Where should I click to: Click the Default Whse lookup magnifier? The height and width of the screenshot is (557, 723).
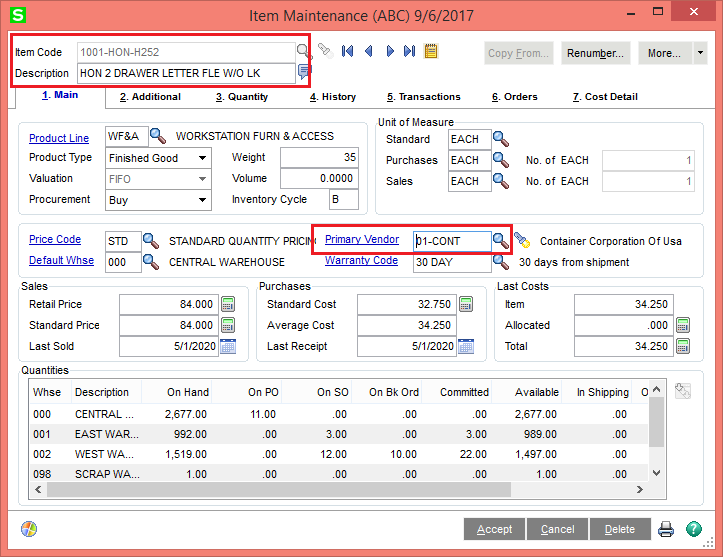(x=151, y=261)
